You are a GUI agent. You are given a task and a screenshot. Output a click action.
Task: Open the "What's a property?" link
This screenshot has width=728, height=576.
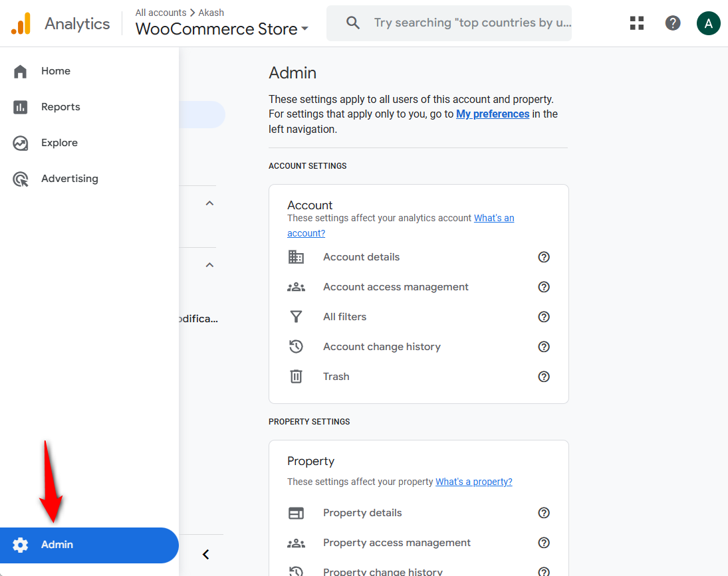tap(474, 482)
